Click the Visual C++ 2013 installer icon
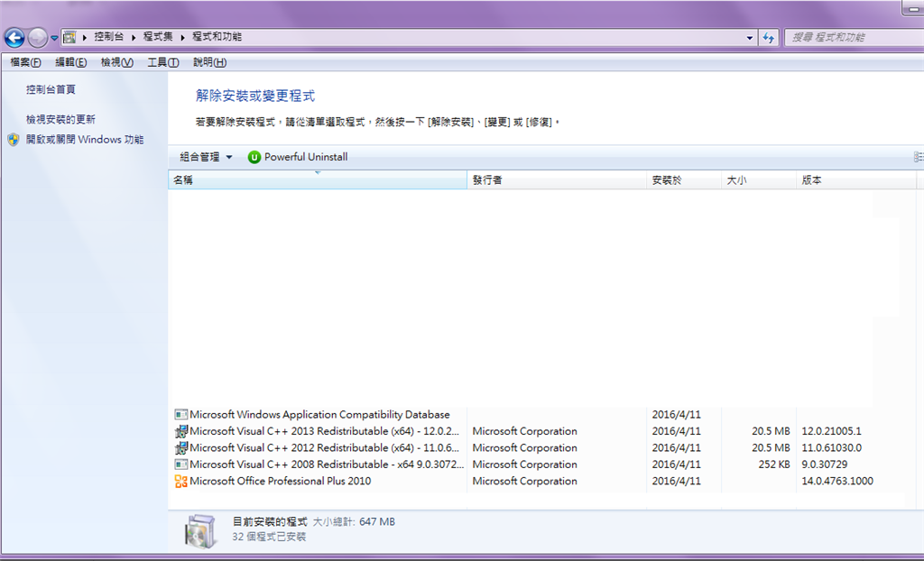This screenshot has height=561, width=924. point(180,431)
